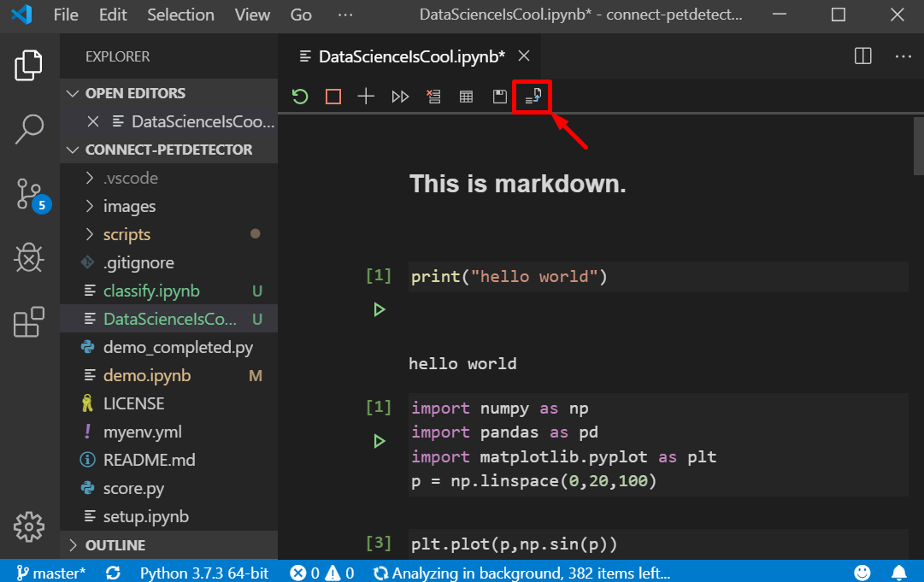Image resolution: width=924 pixels, height=582 pixels.
Task: Open the File menu
Action: tap(66, 15)
